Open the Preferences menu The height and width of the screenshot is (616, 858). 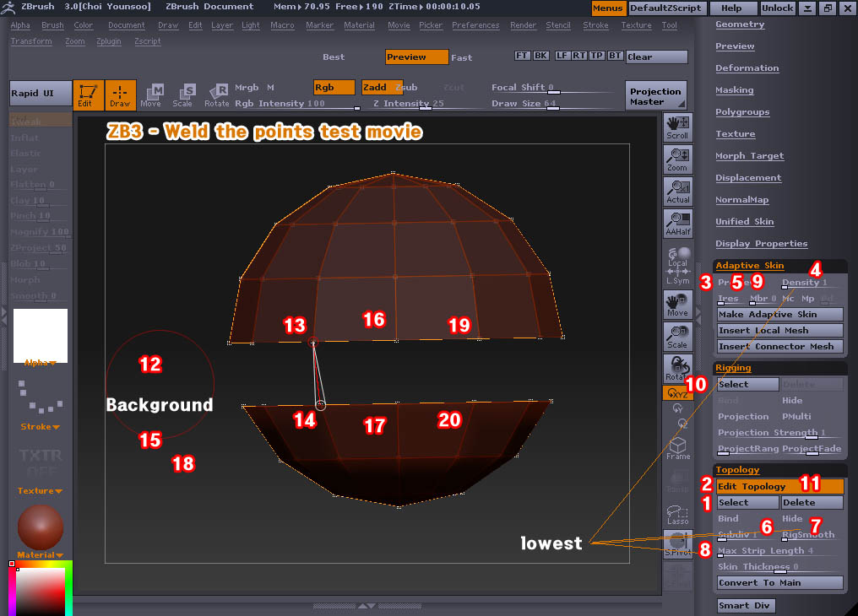475,25
